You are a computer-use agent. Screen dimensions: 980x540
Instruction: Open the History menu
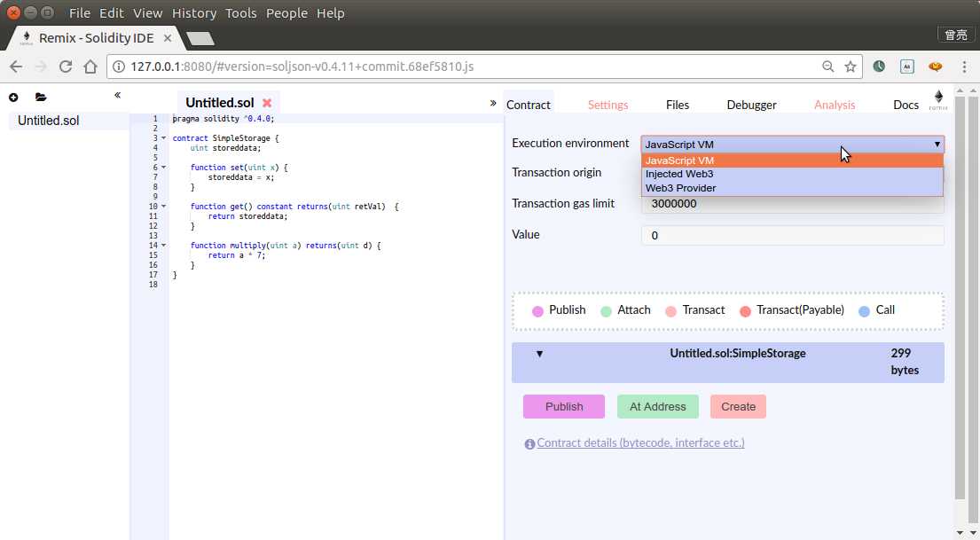point(193,13)
